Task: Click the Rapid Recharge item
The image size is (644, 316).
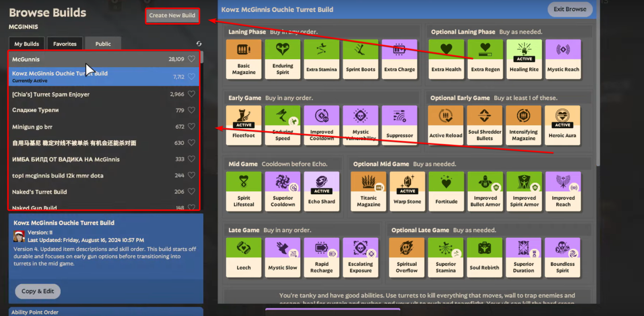Action: [321, 257]
